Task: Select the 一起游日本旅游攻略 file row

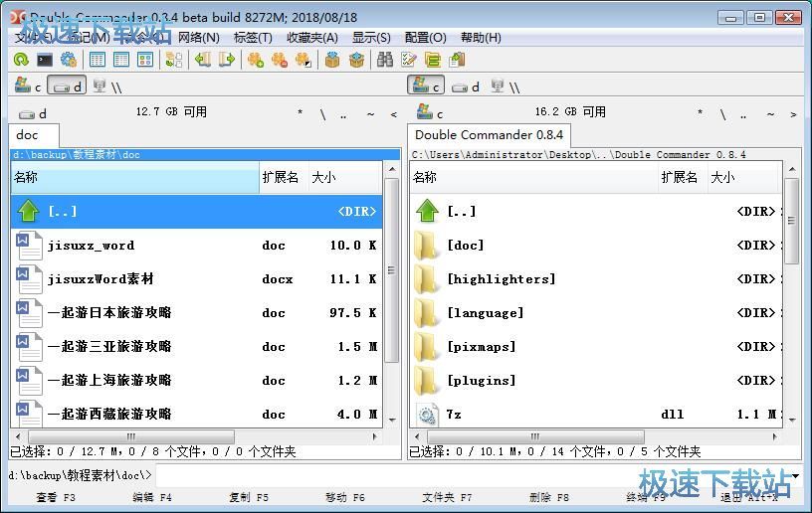Action: pos(197,313)
